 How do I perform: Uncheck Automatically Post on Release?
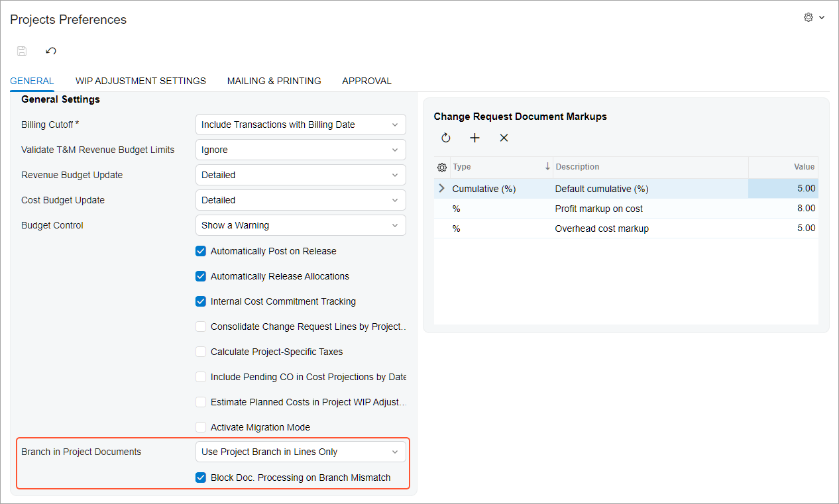[201, 251]
